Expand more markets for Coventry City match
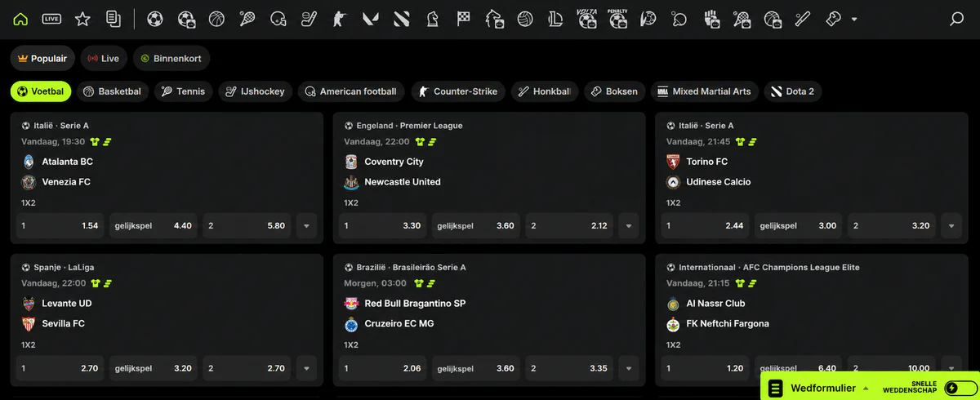 629,225
